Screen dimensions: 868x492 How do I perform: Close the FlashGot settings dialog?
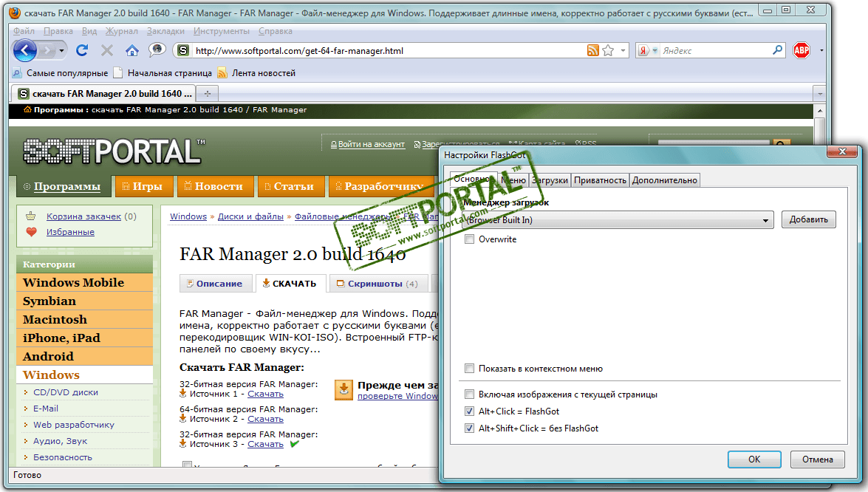coord(842,151)
